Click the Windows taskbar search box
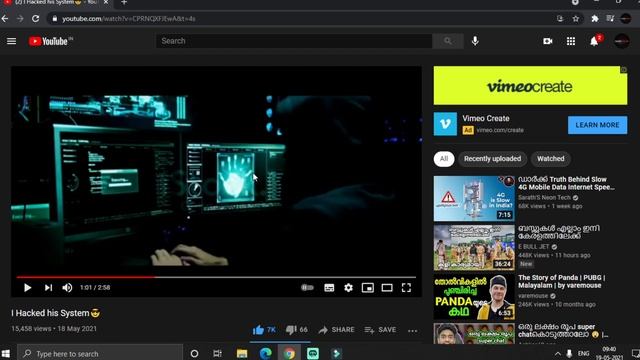The width and height of the screenshot is (640, 360). tap(100, 353)
